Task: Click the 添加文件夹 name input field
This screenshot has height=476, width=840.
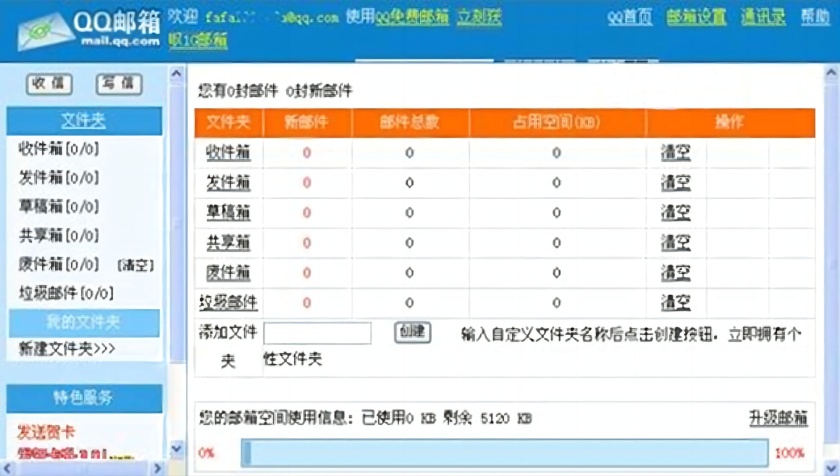Action: coord(317,333)
